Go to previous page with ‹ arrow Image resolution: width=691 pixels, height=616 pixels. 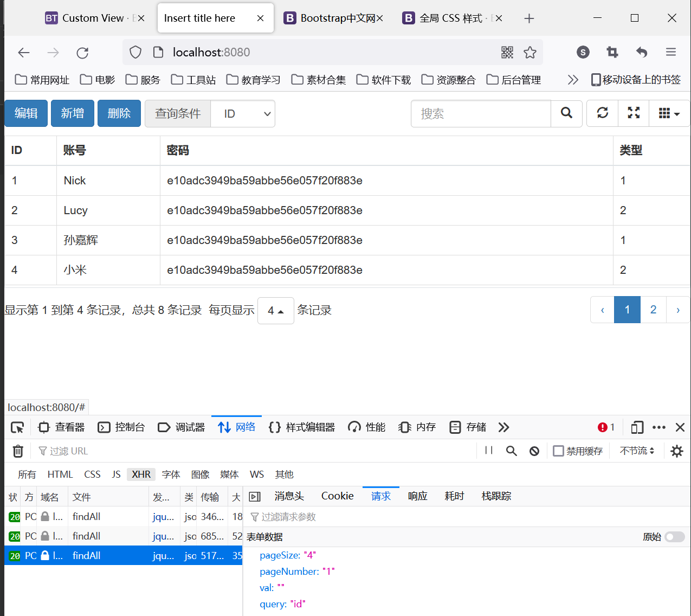tap(602, 310)
